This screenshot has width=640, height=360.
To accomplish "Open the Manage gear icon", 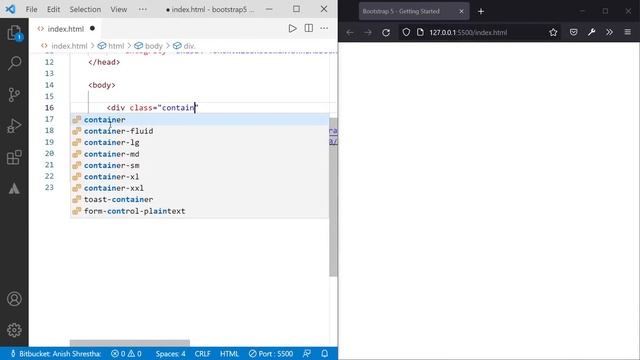I will [14, 330].
